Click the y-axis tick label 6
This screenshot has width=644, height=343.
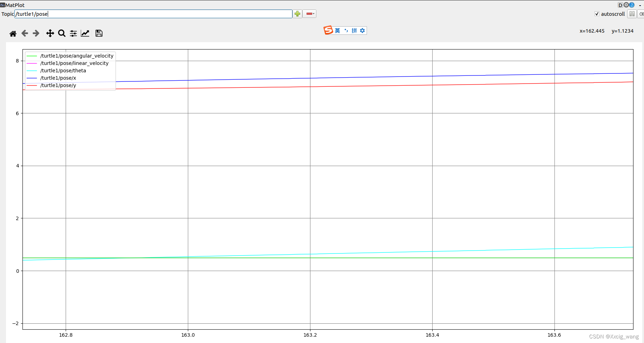point(18,113)
